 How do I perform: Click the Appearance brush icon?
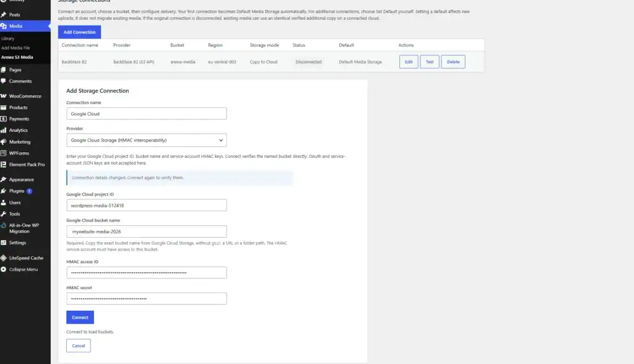4,179
